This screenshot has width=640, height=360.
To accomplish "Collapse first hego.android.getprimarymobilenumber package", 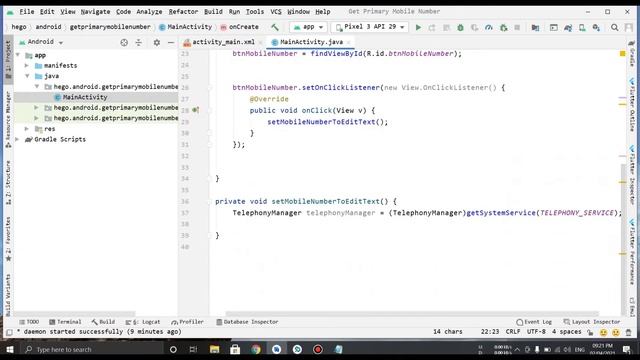I will [x=37, y=87].
